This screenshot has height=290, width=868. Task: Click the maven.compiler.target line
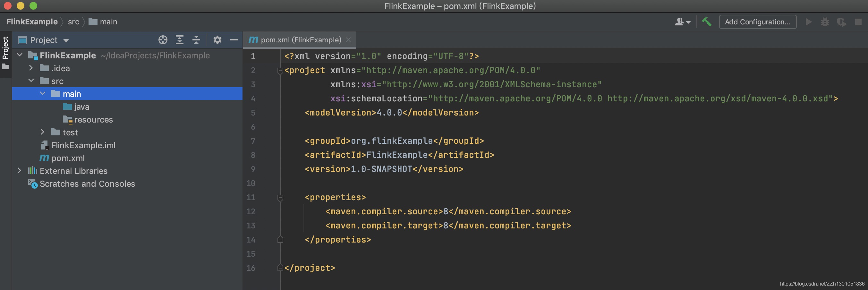(448, 226)
